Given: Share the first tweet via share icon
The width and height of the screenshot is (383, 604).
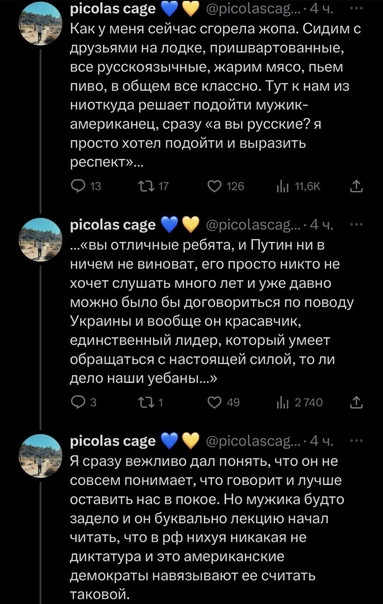Looking at the screenshot, I should pyautogui.click(x=356, y=186).
